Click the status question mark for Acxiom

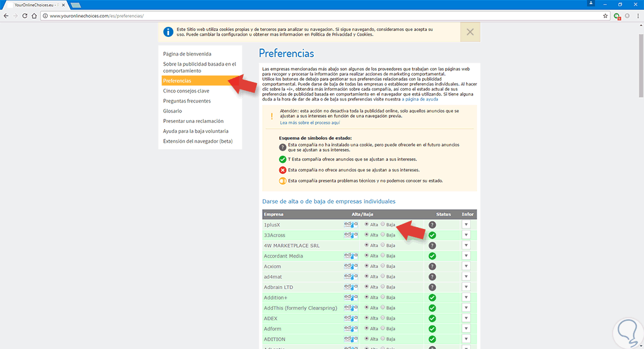tap(432, 266)
